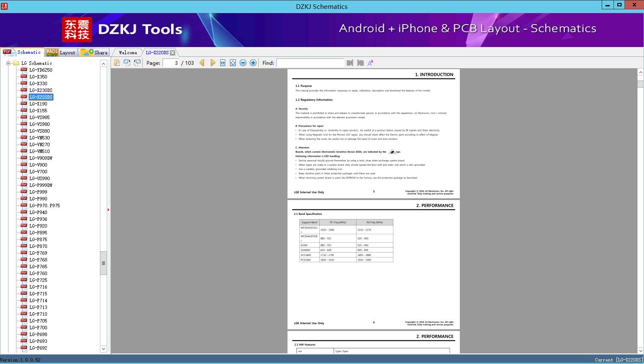Image resolution: width=644 pixels, height=364 pixels.
Task: Go to the next page arrow
Action: click(x=213, y=63)
